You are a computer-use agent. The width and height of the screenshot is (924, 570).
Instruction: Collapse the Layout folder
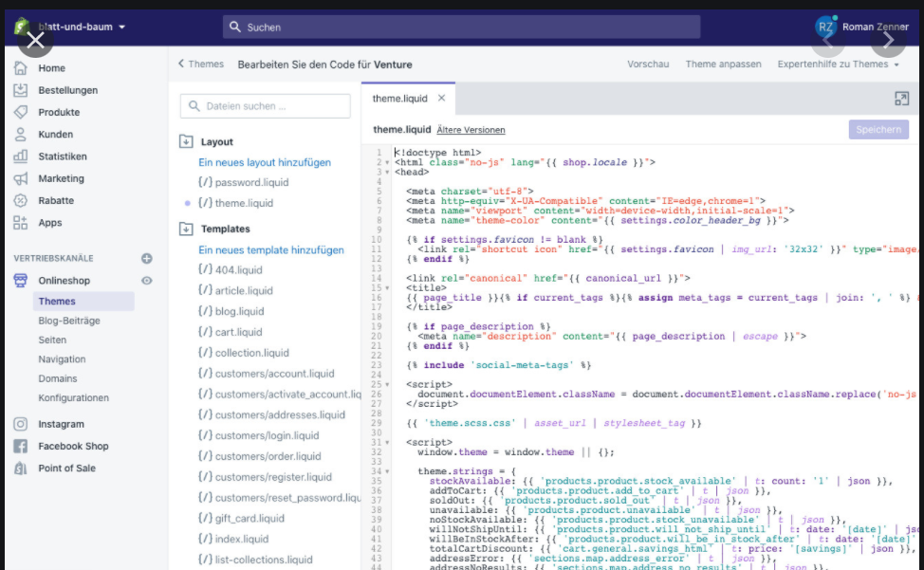point(186,141)
